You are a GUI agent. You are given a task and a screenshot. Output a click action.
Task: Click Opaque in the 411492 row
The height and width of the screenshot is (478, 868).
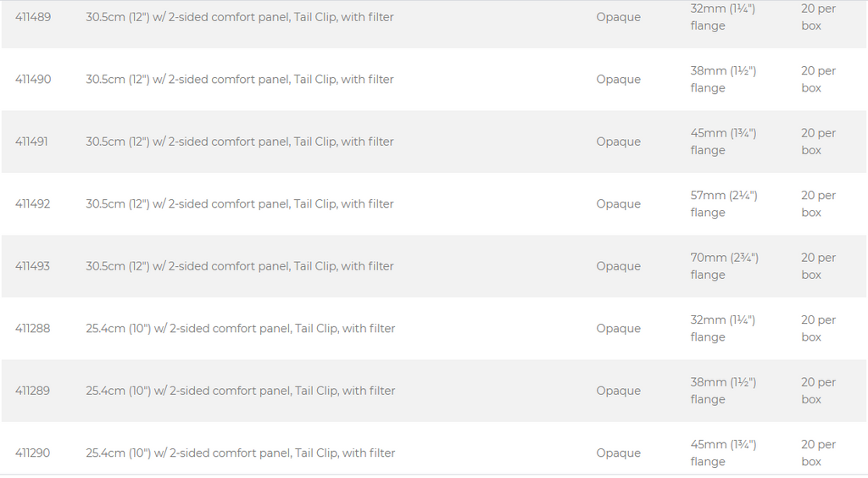pyautogui.click(x=618, y=204)
